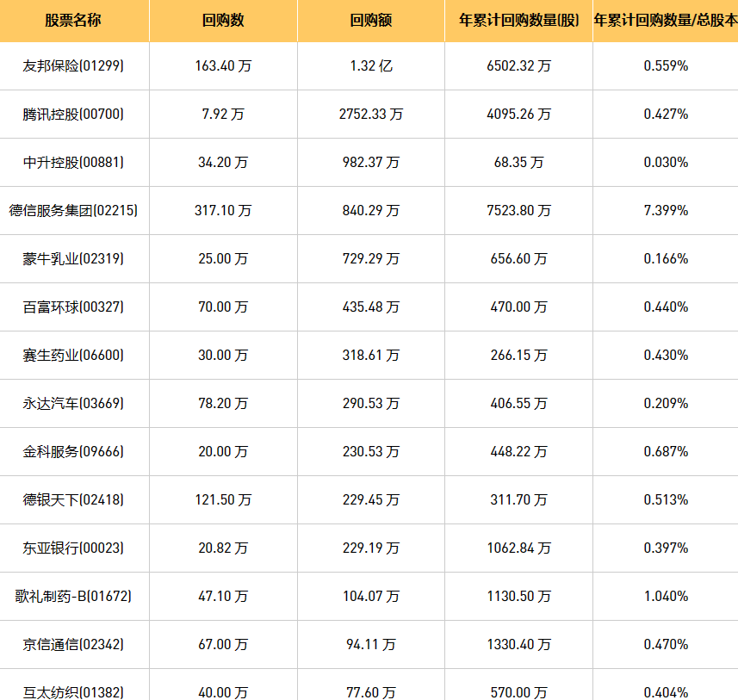Select stock 东亚银行(00023)
The width and height of the screenshot is (738, 700).
73,548
